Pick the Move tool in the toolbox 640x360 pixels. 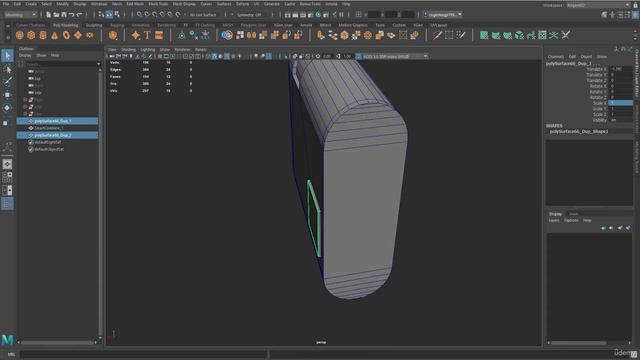coord(7,95)
